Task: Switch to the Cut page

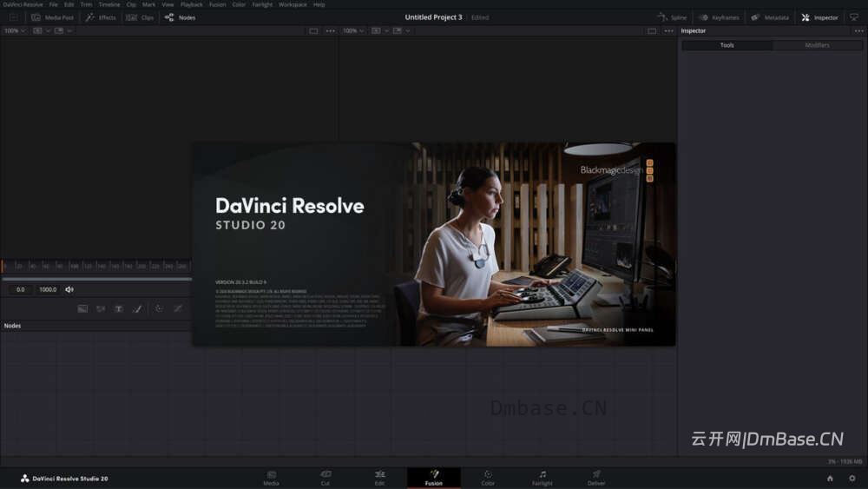Action: click(325, 478)
